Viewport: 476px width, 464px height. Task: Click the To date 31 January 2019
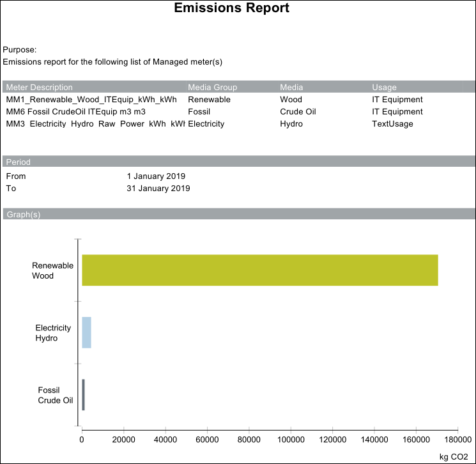pyautogui.click(x=158, y=189)
